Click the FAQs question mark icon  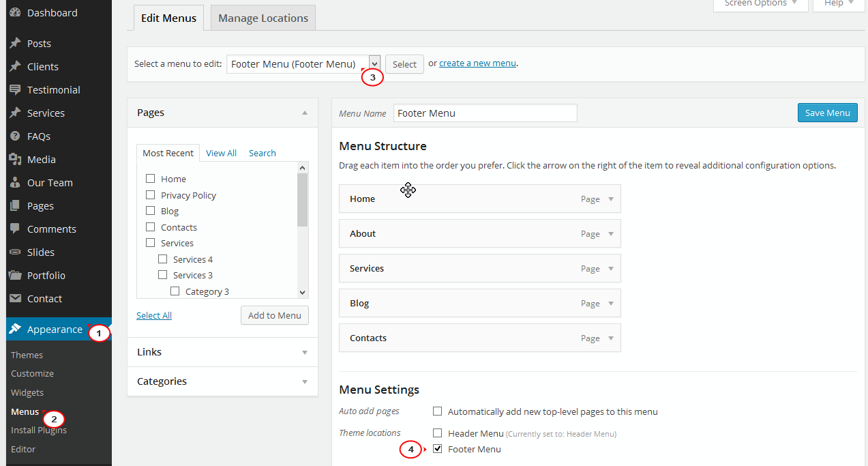[15, 136]
